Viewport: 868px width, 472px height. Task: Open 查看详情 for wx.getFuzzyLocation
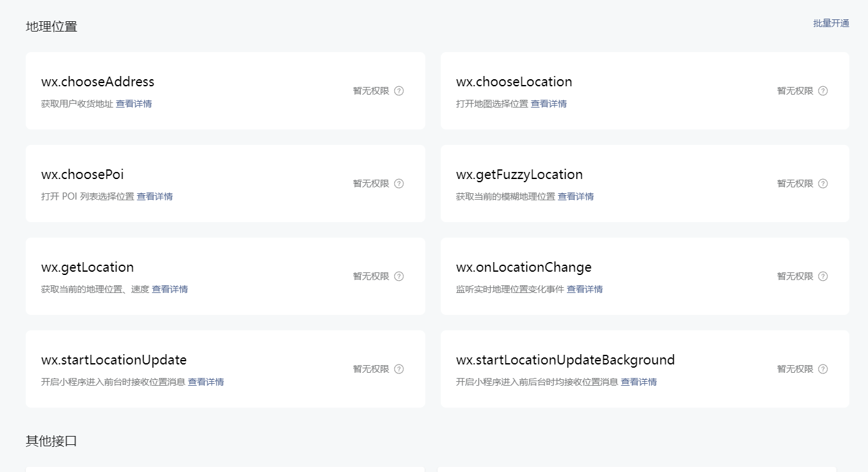[x=576, y=196]
